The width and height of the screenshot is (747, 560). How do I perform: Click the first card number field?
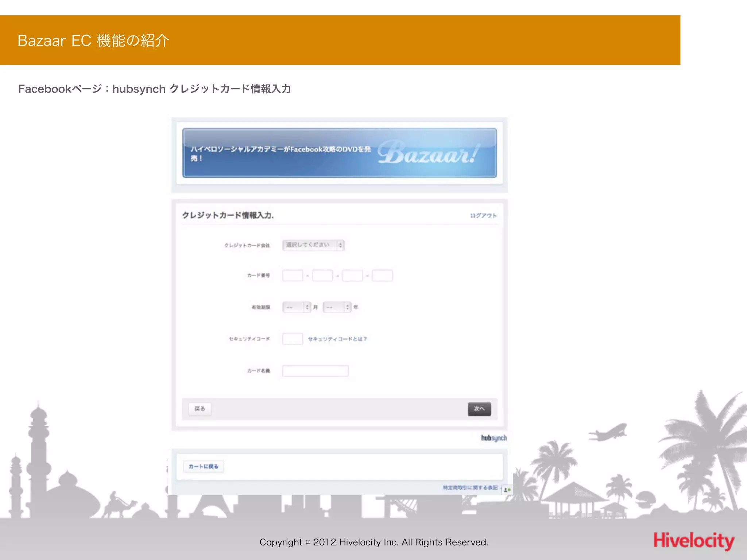pos(293,275)
